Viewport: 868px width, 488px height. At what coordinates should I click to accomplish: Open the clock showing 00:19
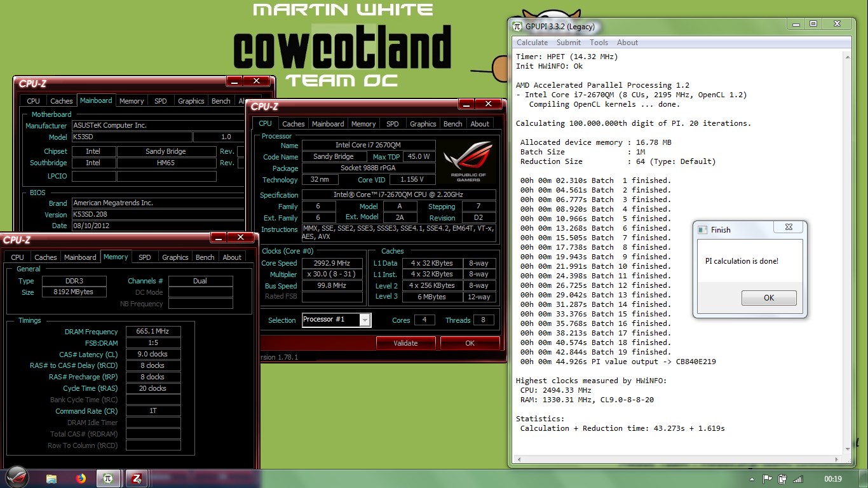[832, 479]
